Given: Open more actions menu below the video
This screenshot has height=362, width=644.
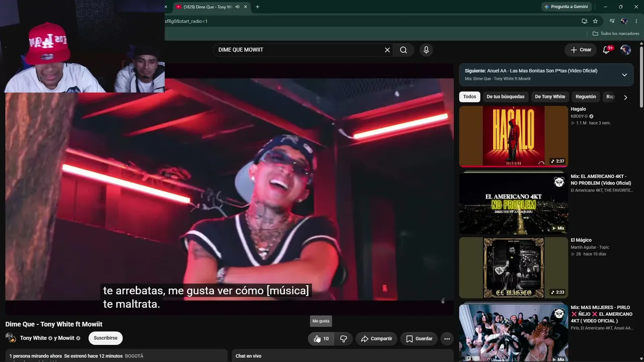Looking at the screenshot, I should click(x=447, y=338).
